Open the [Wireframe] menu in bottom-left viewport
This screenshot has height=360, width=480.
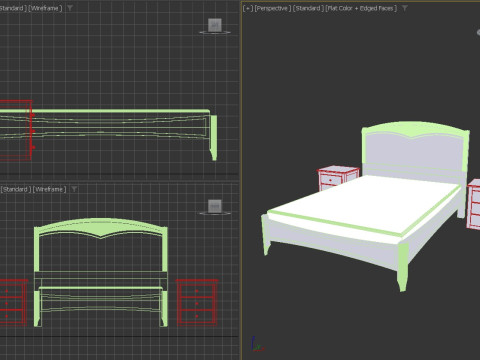[x=49, y=189]
